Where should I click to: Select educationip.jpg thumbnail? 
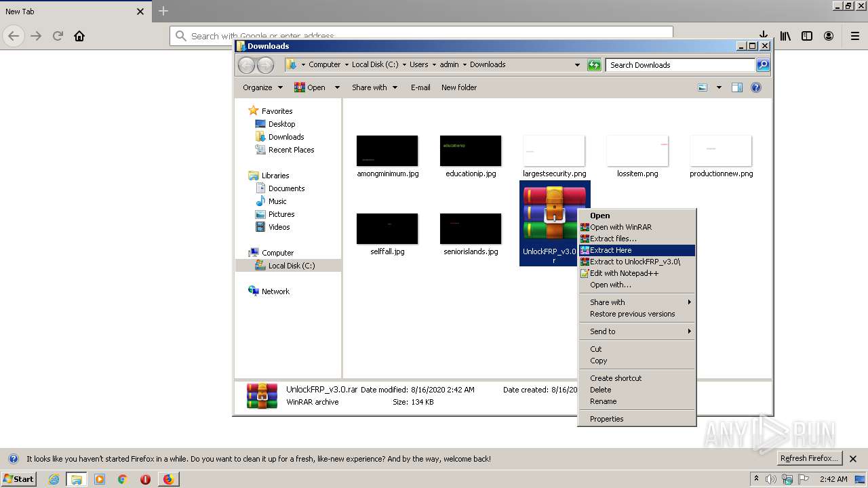(x=471, y=150)
